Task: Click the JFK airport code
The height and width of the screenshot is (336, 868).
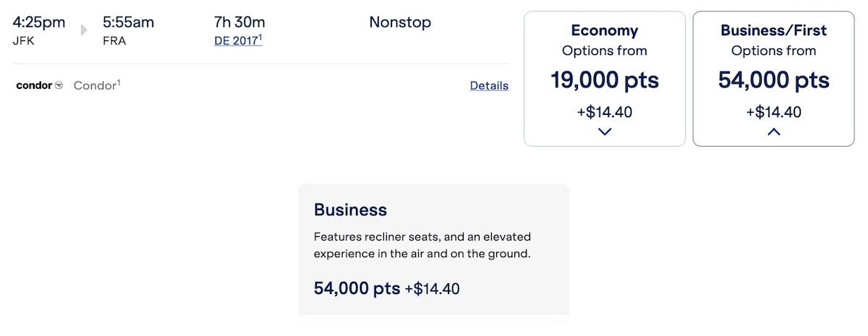Action: click(23, 41)
